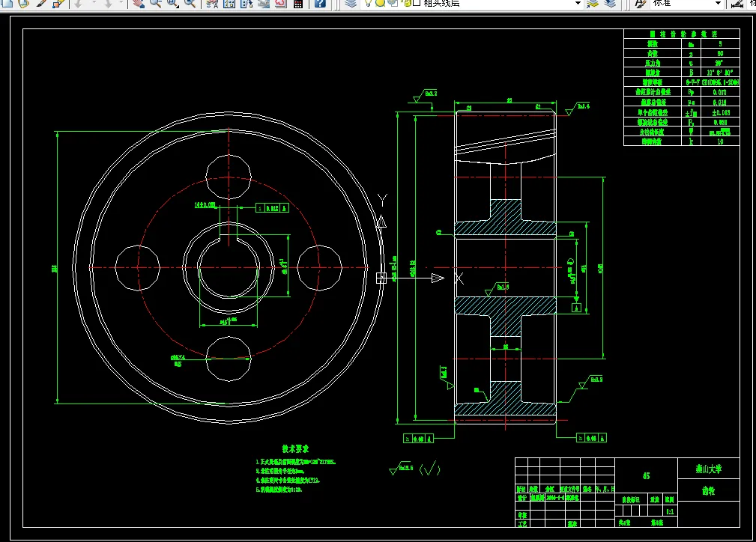Viewport: 756px width, 542px height.
Task: Expand the 标准 text style dropdown
Action: [x=718, y=3]
